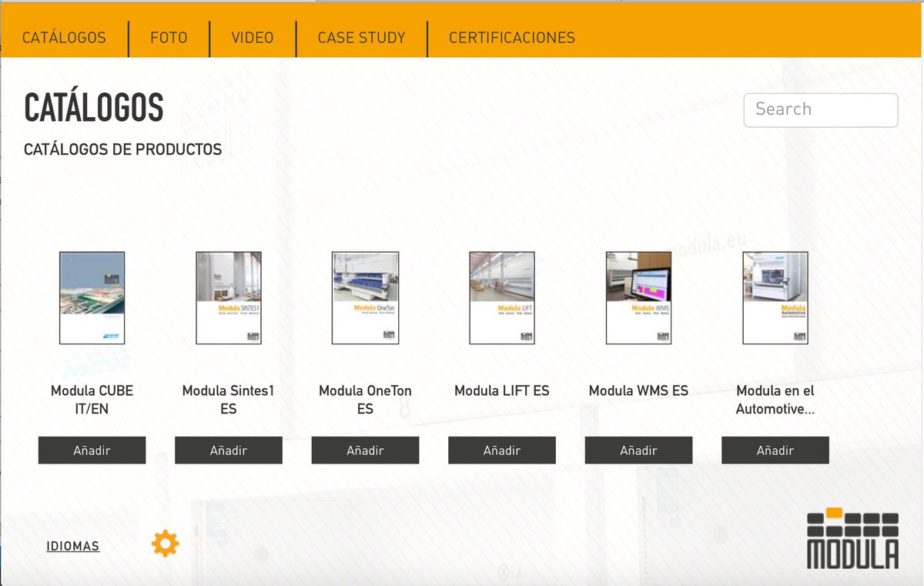Select the Modula Sintes1 ES title
924x586 pixels.
(229, 400)
